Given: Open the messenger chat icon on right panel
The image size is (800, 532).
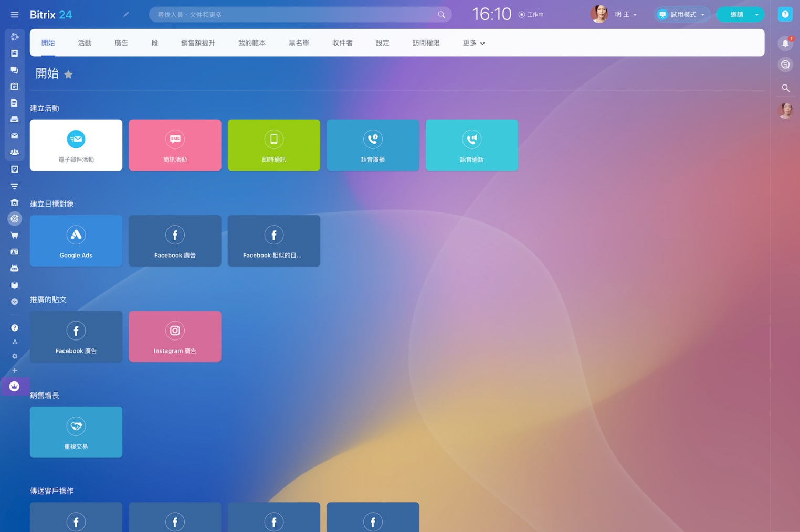Looking at the screenshot, I should [x=785, y=65].
